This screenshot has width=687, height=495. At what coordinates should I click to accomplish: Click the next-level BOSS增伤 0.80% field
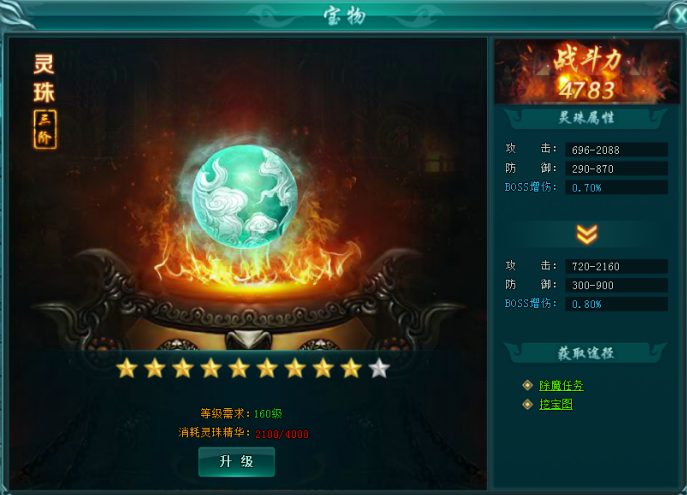pos(616,304)
